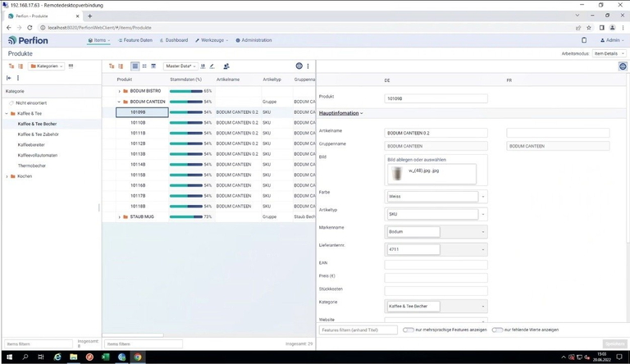Viewport: 630px width, 364px height.
Task: Open the Kategorie dropdown showing Kaffee & Tee Becher
Action: coord(483,306)
